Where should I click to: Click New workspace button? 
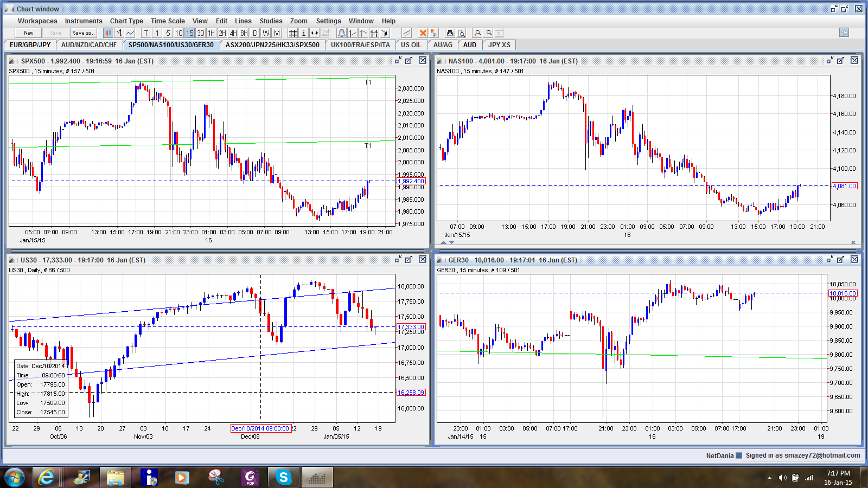[x=29, y=33]
